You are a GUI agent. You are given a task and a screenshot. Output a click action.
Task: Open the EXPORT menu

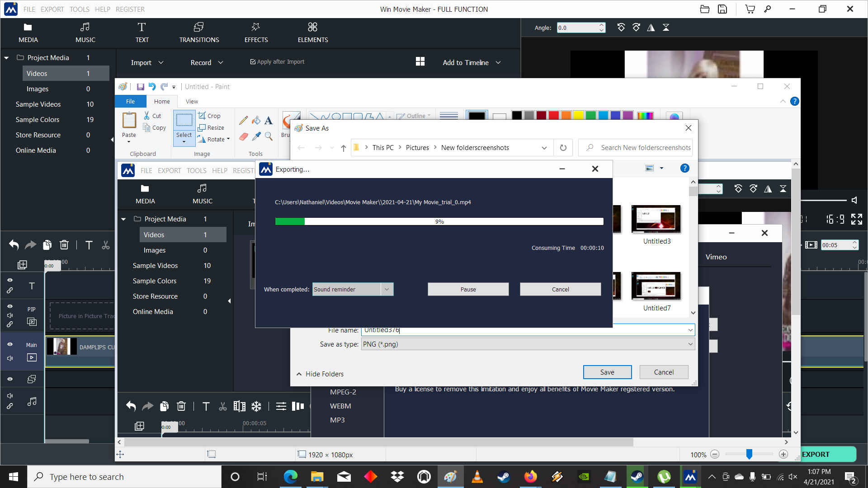[x=52, y=9]
